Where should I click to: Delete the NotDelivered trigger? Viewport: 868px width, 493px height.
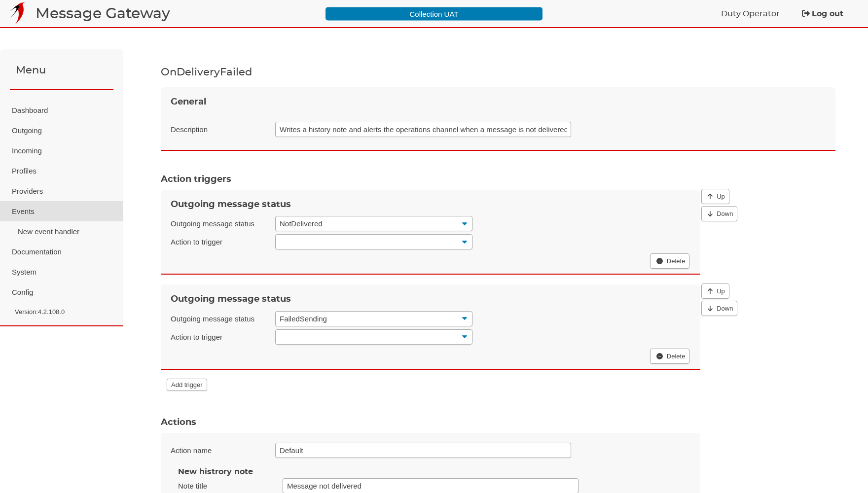coord(670,261)
